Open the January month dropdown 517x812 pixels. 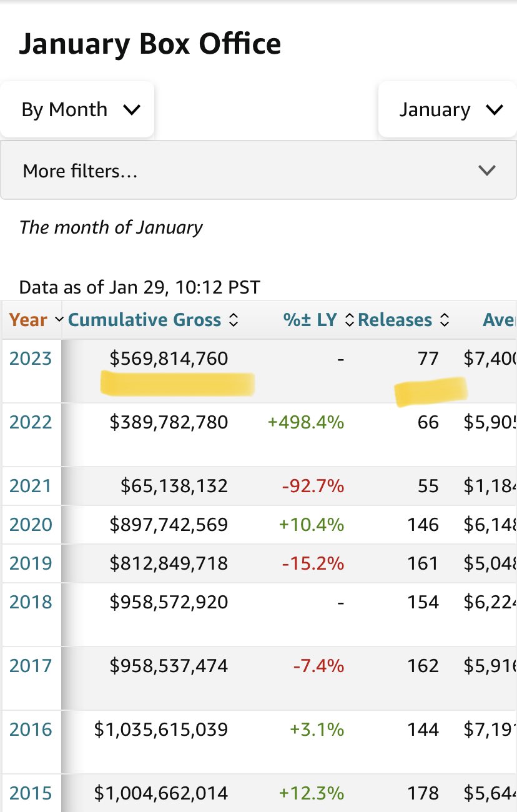click(447, 110)
